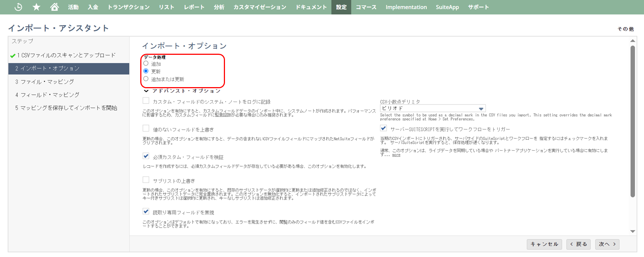
Task: Go to step 1 CSVファイルのスキャンとアップロード
Action: (67, 55)
